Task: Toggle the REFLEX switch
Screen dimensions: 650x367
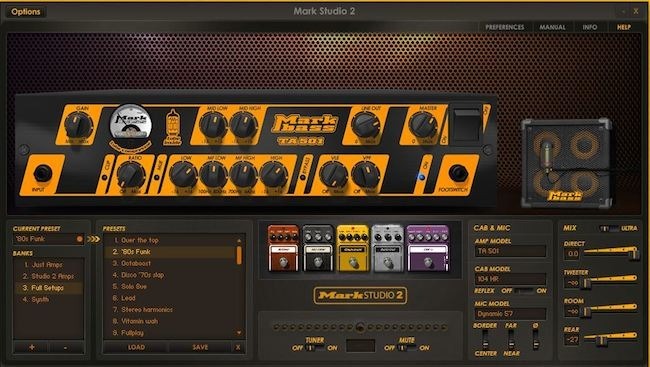Action: coord(524,291)
